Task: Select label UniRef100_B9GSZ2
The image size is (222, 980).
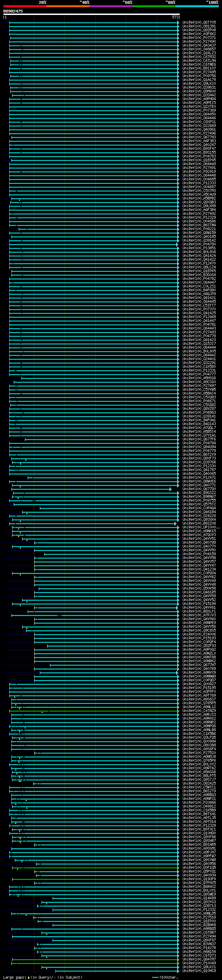Action: coord(199,493)
